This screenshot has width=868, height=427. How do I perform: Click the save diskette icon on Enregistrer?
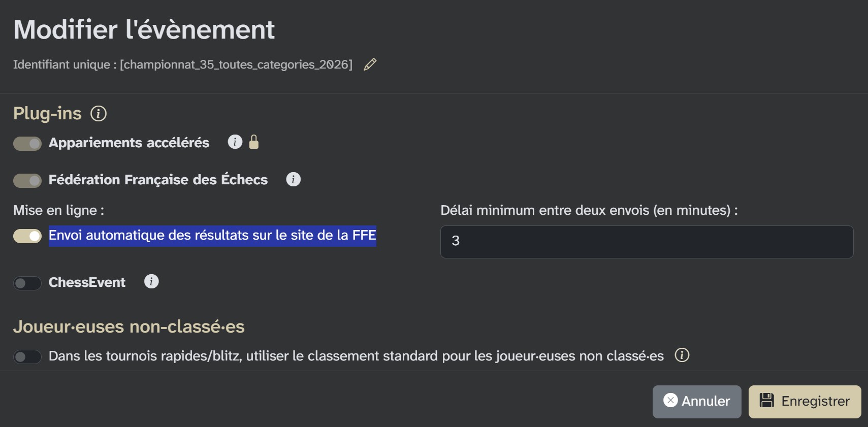click(x=767, y=401)
